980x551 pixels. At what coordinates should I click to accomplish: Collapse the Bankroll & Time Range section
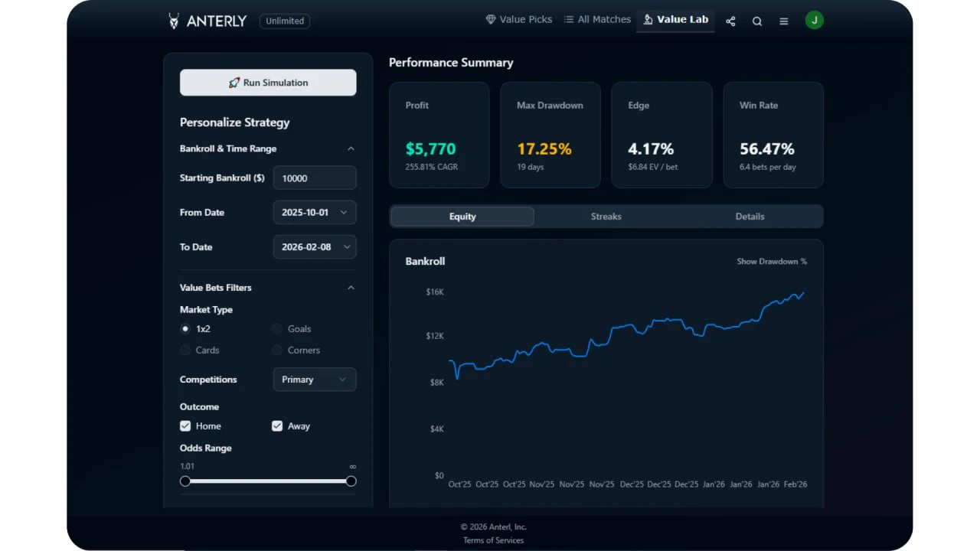pos(351,148)
